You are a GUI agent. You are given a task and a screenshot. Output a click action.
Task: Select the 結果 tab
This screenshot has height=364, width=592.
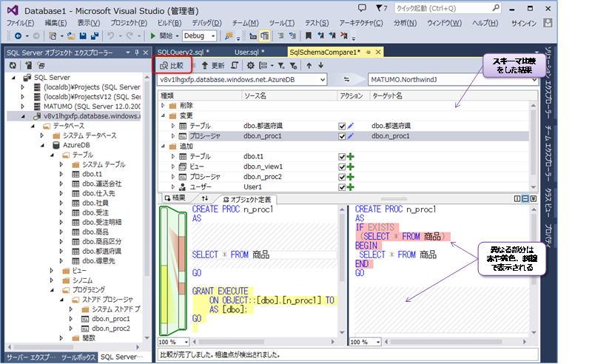tap(175, 198)
